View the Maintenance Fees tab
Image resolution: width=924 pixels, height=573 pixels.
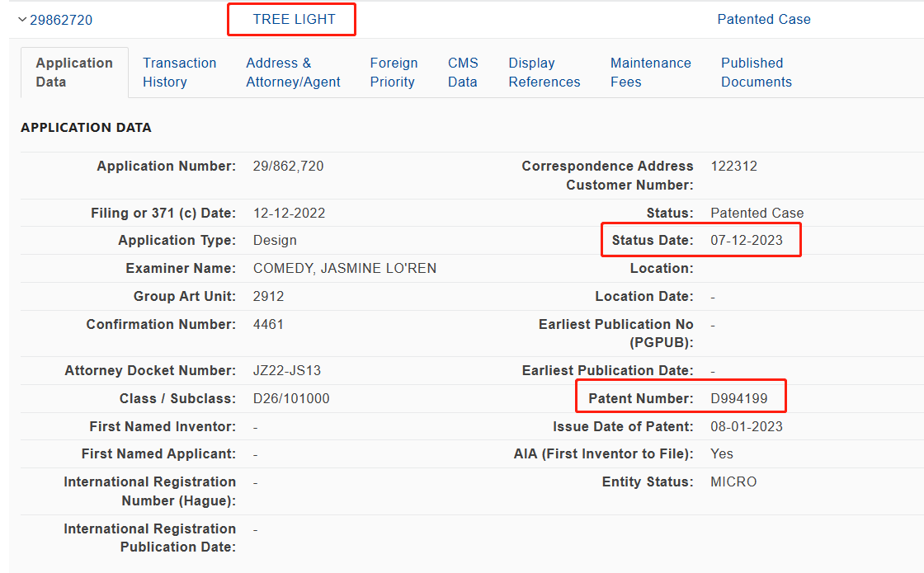pyautogui.click(x=651, y=73)
